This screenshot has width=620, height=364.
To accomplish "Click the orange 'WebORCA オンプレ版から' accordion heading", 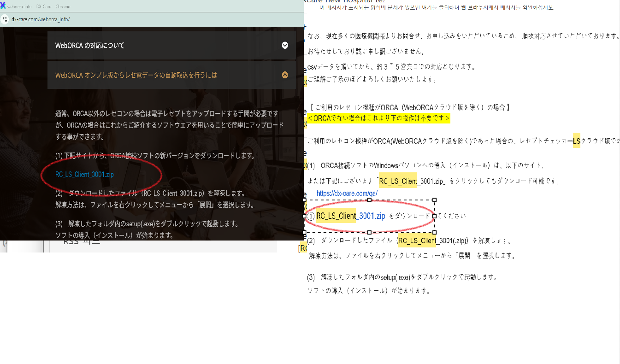I will pos(171,75).
